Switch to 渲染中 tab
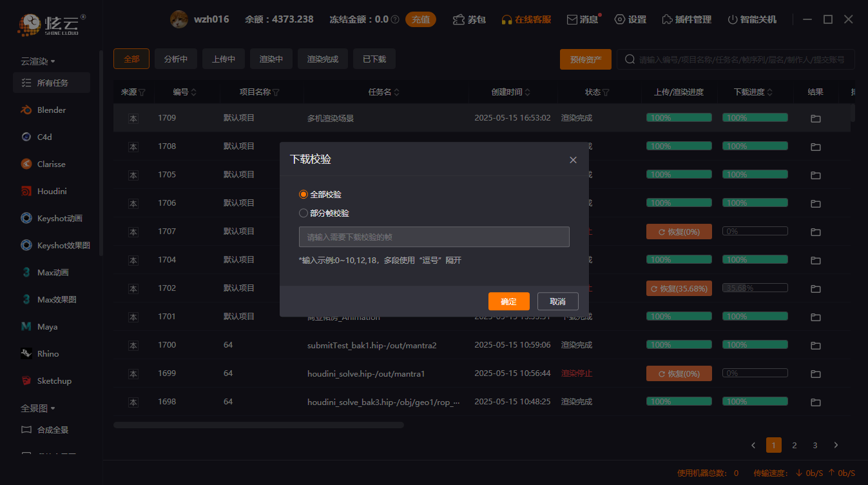The height and width of the screenshot is (485, 868). click(271, 59)
